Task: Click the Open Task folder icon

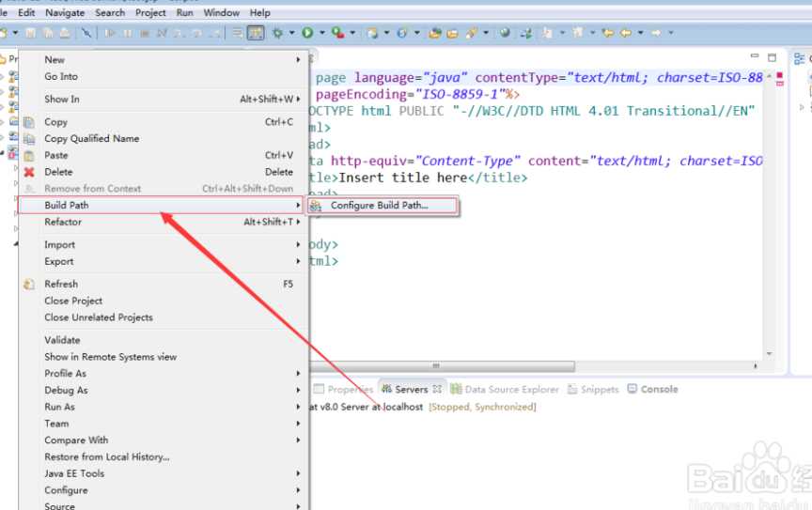Action: pyautogui.click(x=452, y=33)
